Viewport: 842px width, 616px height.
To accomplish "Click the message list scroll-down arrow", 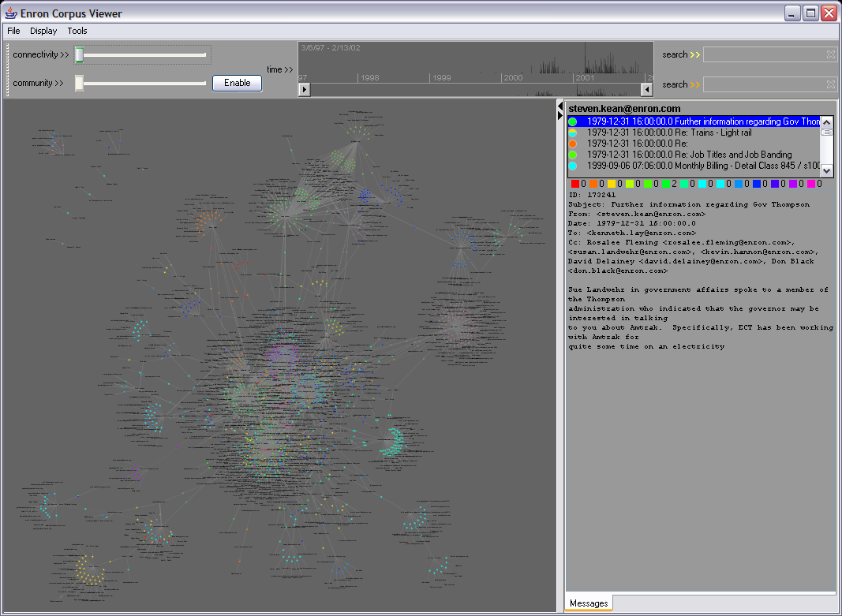I will pyautogui.click(x=827, y=171).
